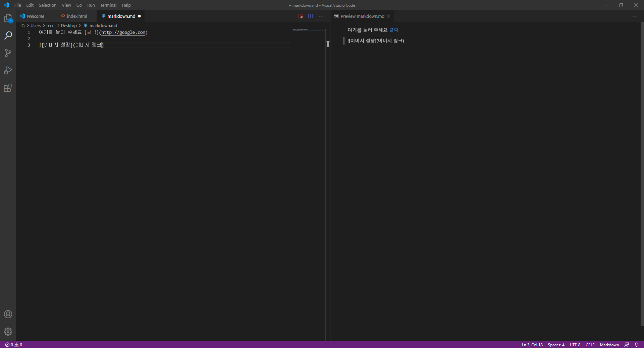
Task: Click line number 1 in gutter
Action: click(29, 32)
